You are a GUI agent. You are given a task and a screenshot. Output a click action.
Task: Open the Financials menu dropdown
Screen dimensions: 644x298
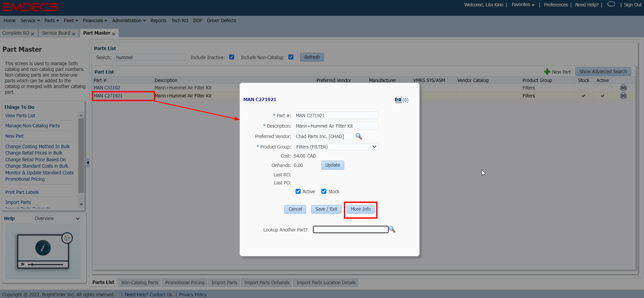pyautogui.click(x=95, y=20)
